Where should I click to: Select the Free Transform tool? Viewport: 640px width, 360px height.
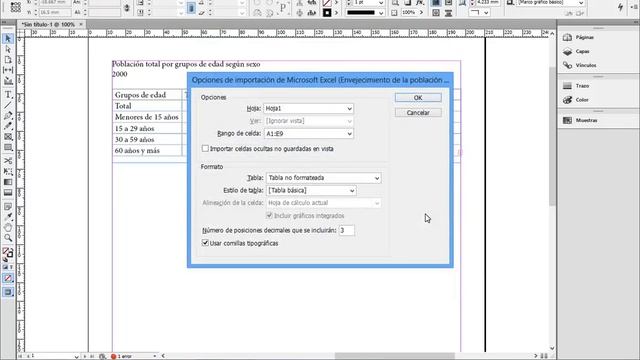(8, 171)
